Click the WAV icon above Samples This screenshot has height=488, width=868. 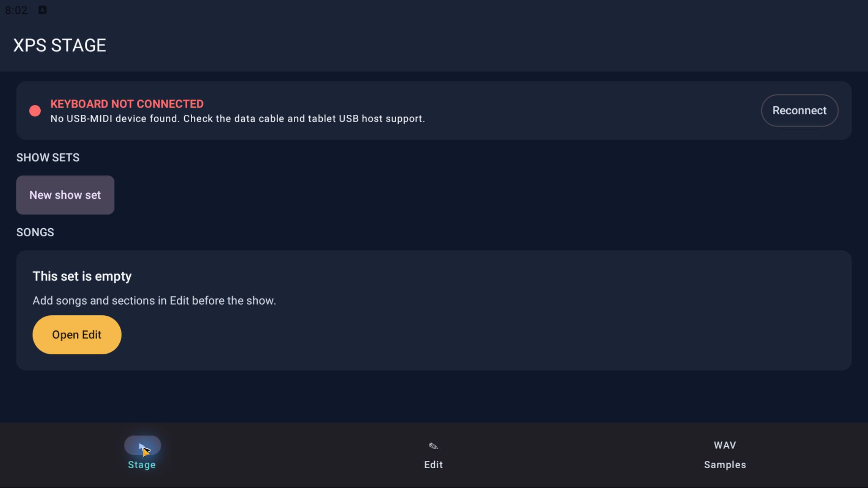click(x=725, y=445)
